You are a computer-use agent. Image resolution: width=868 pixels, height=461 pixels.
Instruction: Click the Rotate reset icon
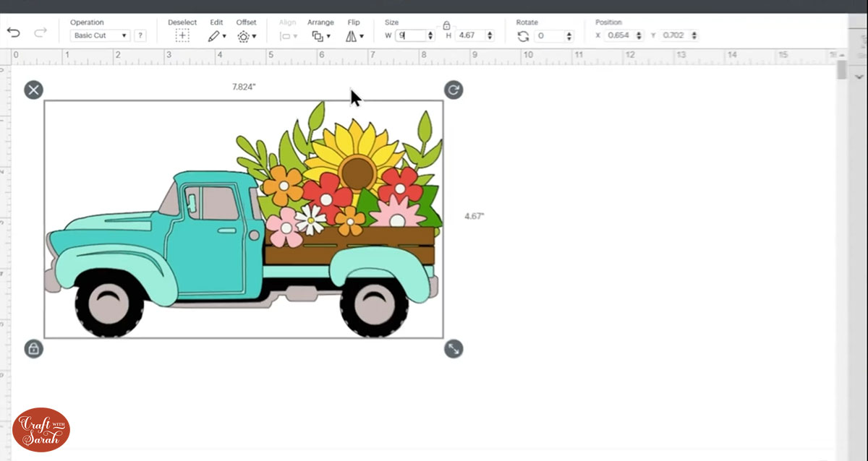522,35
